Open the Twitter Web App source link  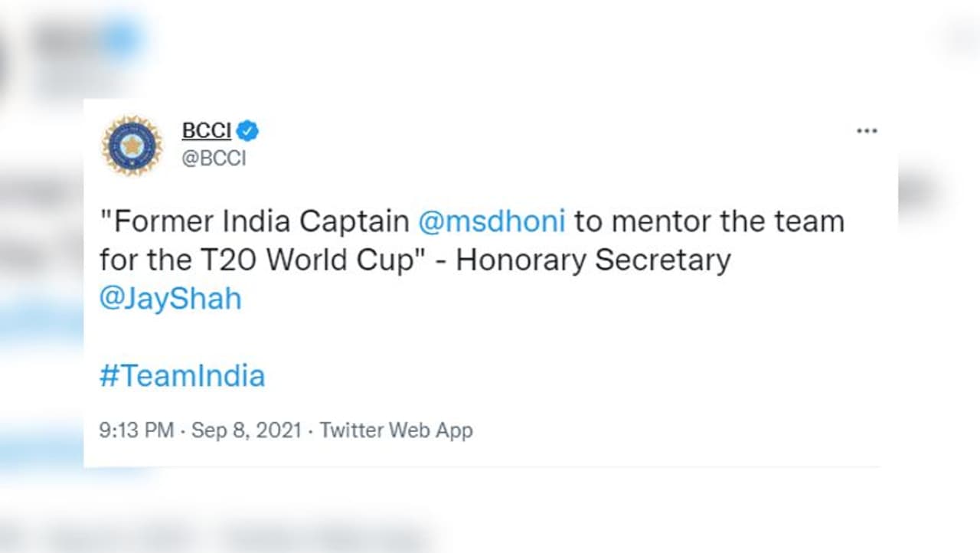396,430
